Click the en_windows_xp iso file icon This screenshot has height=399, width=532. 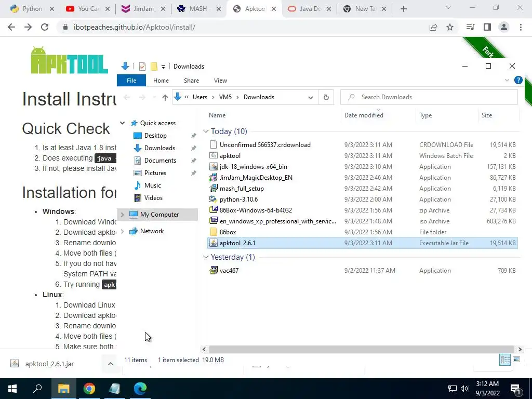214,221
